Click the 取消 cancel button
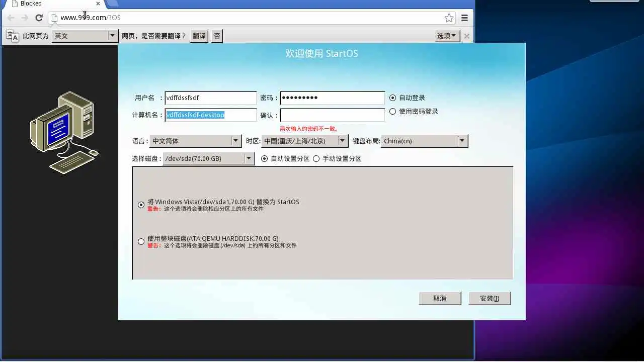The height and width of the screenshot is (362, 644). pos(440,298)
